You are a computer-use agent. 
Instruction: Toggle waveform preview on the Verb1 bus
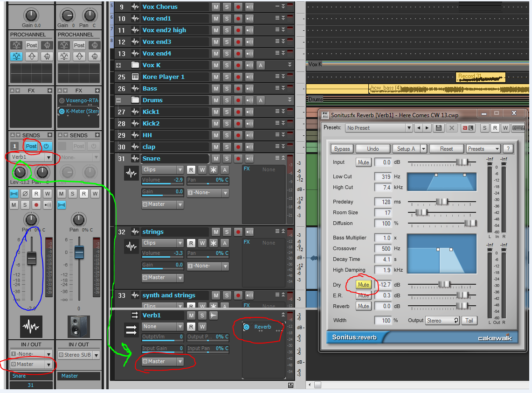point(214,316)
